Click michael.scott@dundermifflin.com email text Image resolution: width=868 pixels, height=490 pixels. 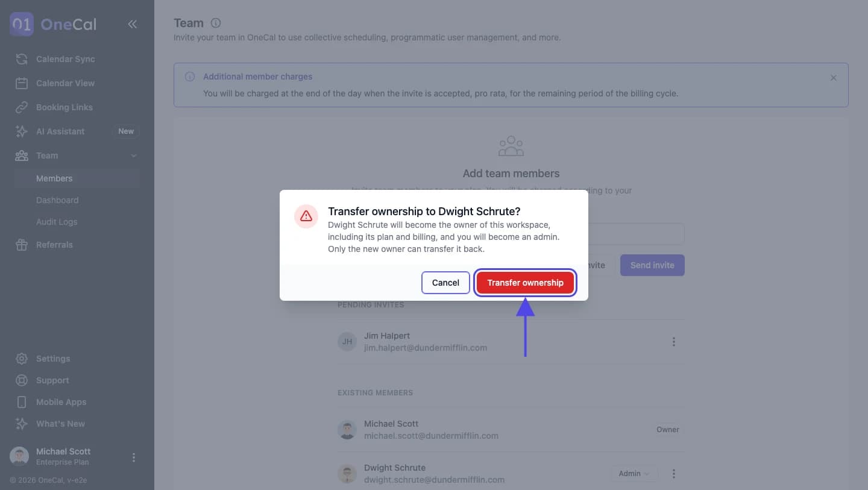click(431, 436)
